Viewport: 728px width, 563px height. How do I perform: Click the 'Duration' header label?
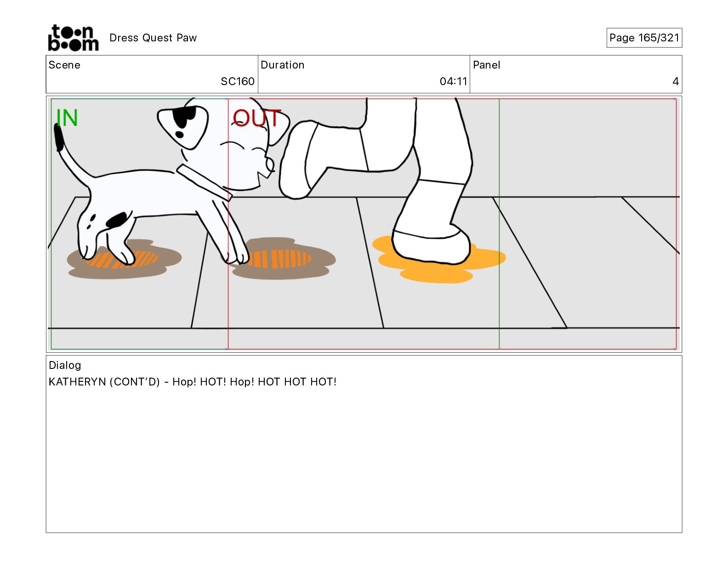(283, 65)
